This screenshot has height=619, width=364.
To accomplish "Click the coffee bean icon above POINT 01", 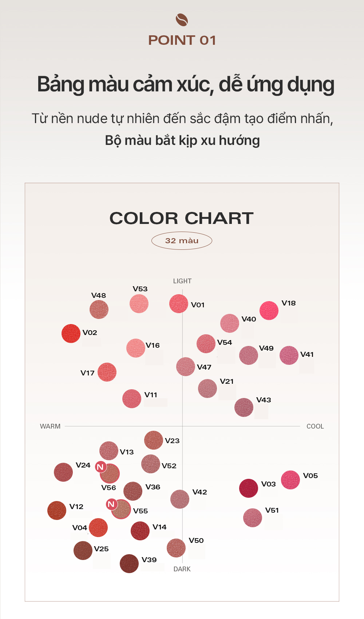I will click(x=182, y=20).
